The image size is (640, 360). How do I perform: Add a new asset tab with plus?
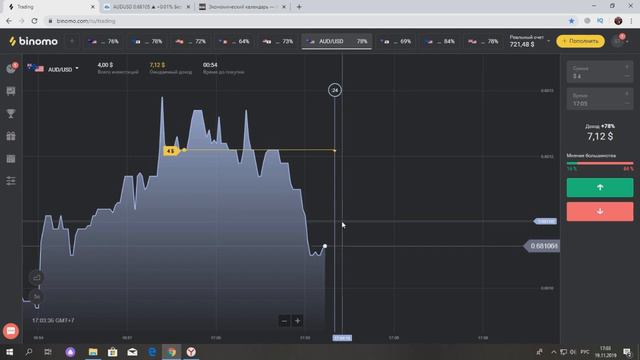pyautogui.click(x=72, y=41)
